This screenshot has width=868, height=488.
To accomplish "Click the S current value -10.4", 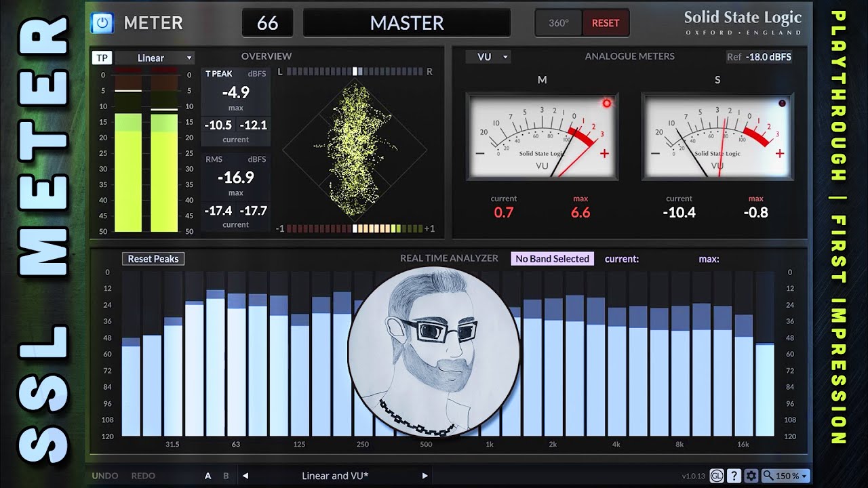I will [x=679, y=212].
